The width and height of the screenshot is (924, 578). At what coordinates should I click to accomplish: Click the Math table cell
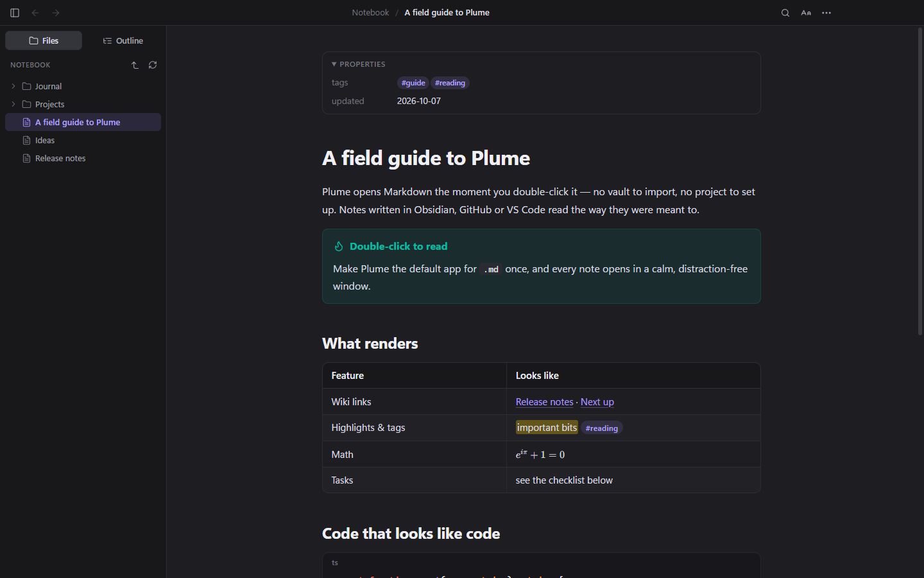(415, 454)
